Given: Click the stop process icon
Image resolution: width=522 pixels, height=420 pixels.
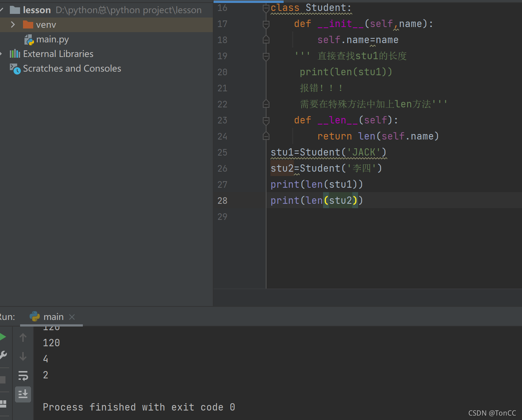Looking at the screenshot, I should [x=3, y=380].
